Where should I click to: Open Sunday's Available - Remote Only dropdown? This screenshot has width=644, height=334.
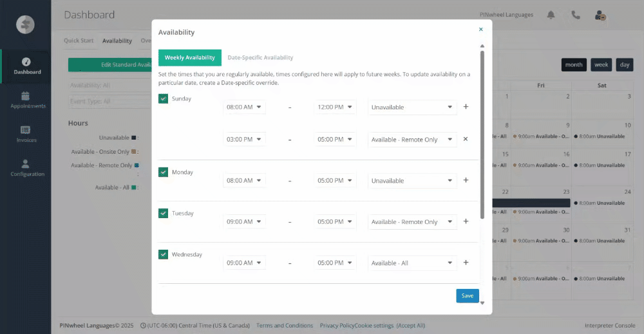point(412,140)
